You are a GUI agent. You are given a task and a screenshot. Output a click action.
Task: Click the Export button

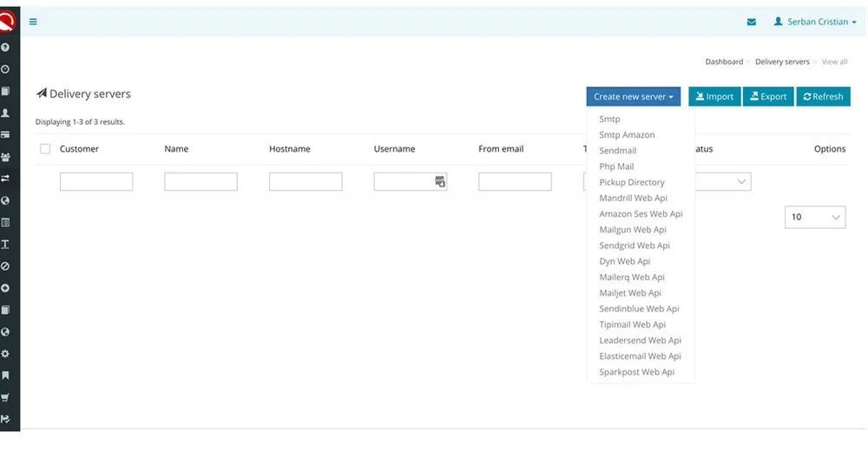768,96
